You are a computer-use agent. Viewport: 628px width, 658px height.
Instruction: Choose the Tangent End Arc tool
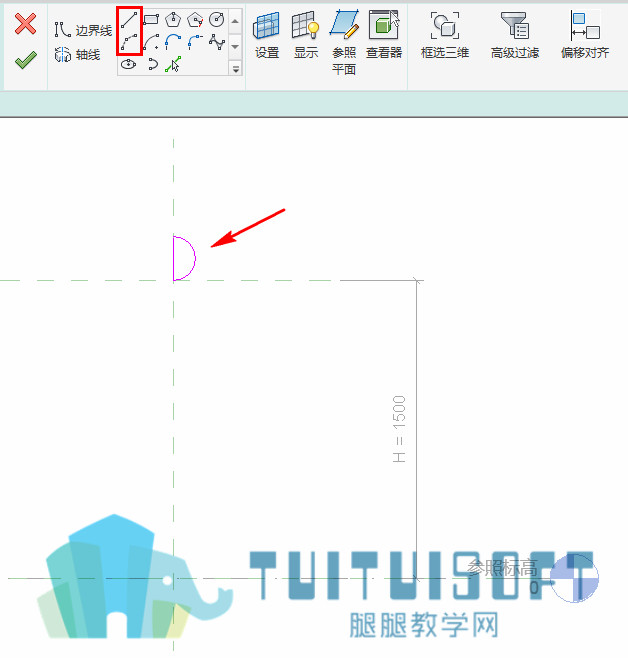tap(173, 42)
